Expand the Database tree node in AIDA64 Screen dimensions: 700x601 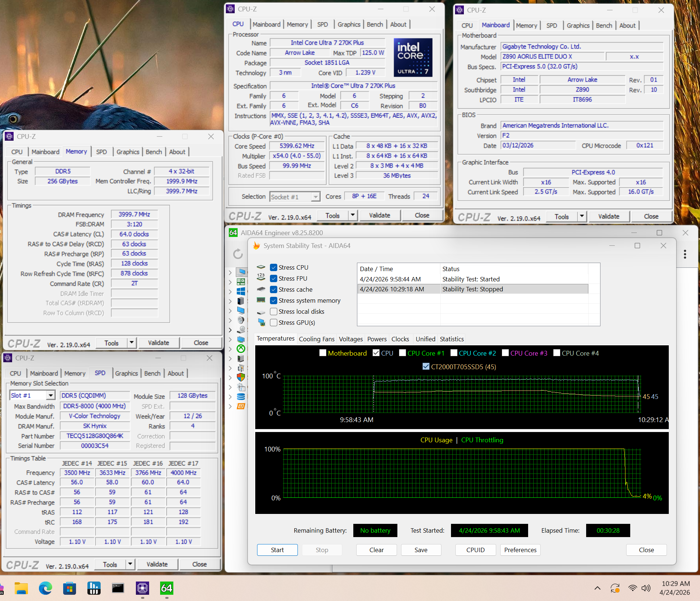click(230, 396)
